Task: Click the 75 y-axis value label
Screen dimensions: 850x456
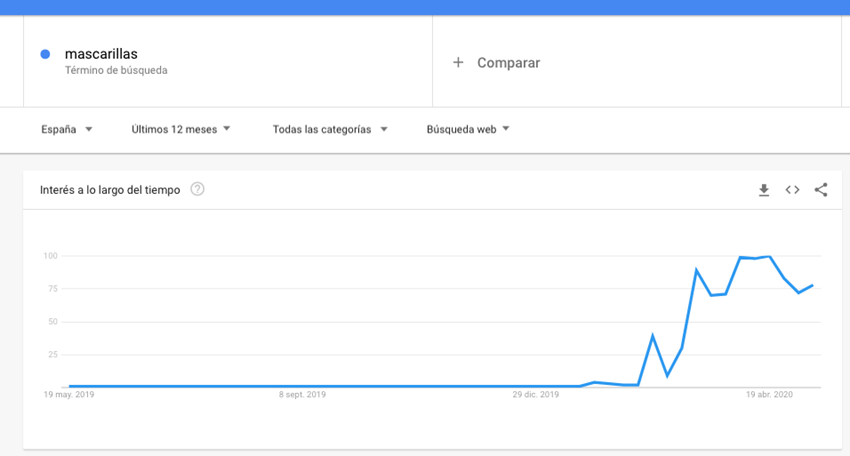Action: 50,289
